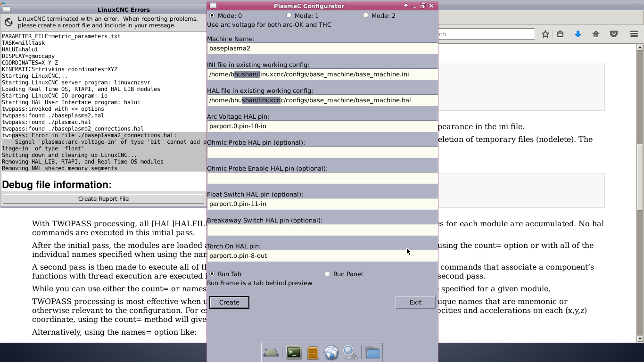Click the 'Torch On HAL pin:' label
The width and height of the screenshot is (644, 362).
234,246
